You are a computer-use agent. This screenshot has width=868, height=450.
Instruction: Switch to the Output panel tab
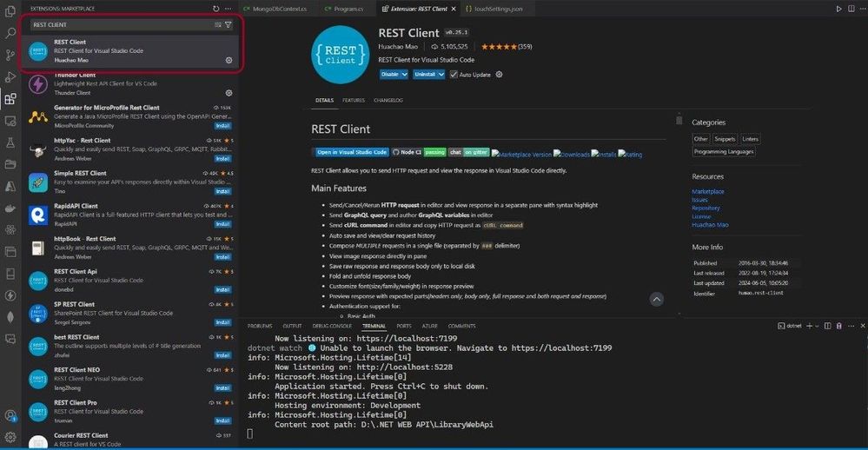292,326
